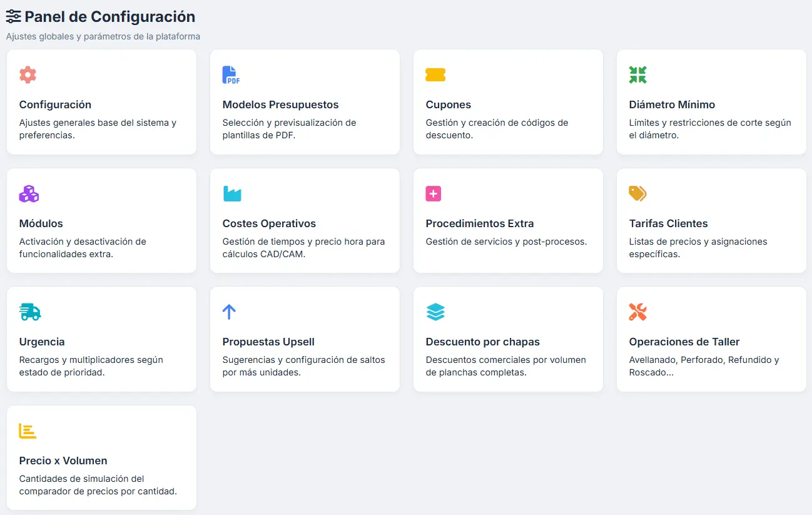Open the Precio x Volumen card
This screenshot has height=515, width=812.
tap(101, 457)
